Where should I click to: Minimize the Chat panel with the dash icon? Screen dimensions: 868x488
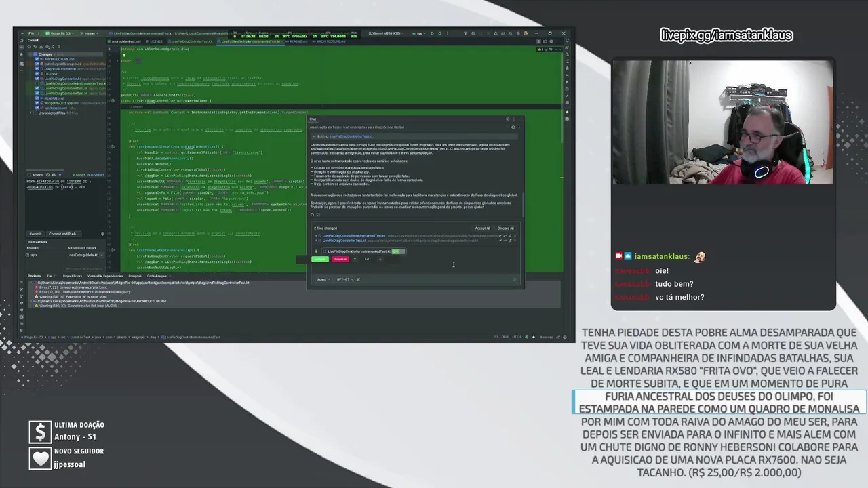[x=520, y=119]
